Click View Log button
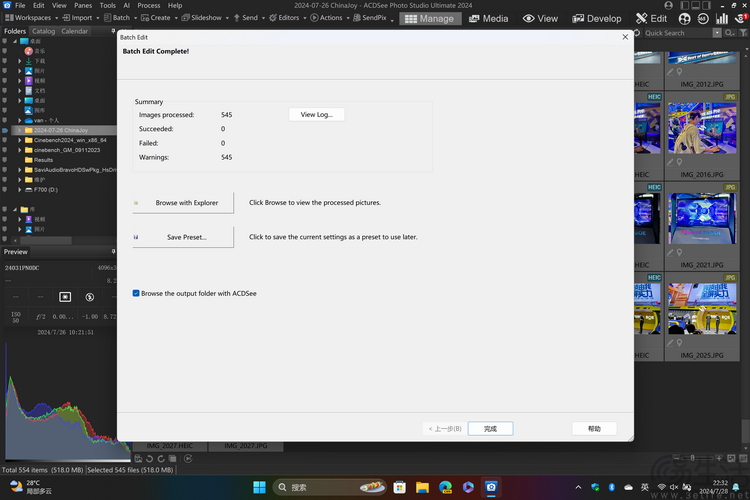Screen dimensions: 750x500 [x=316, y=114]
